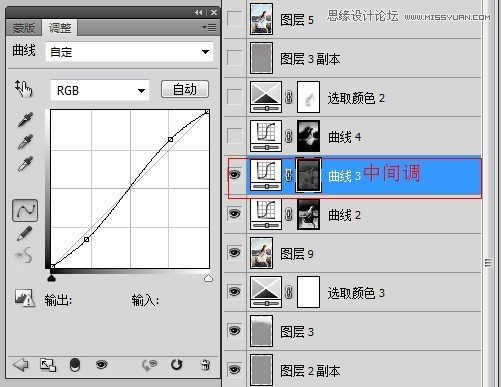Screen dimensions: 501x387
Task: Click link icon on 选取颜色 3 layer
Action: tap(289, 292)
